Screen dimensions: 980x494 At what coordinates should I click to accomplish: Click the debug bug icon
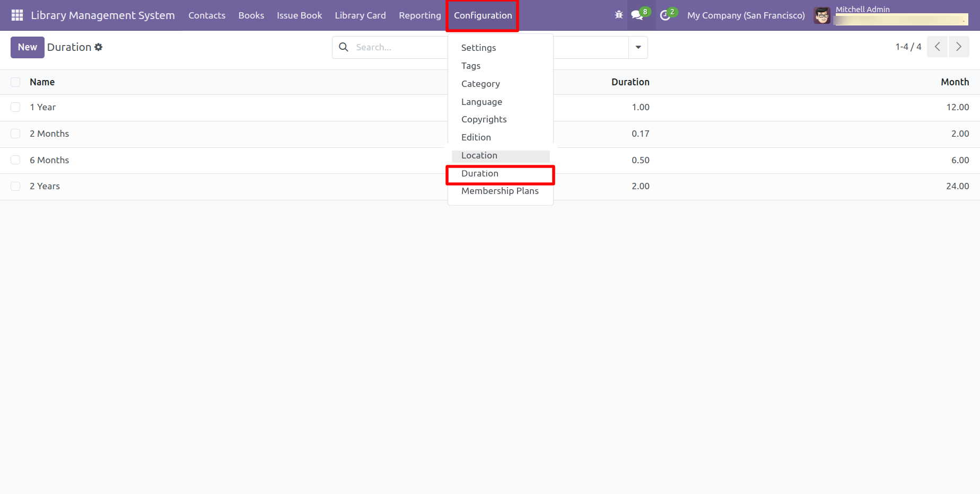(618, 15)
